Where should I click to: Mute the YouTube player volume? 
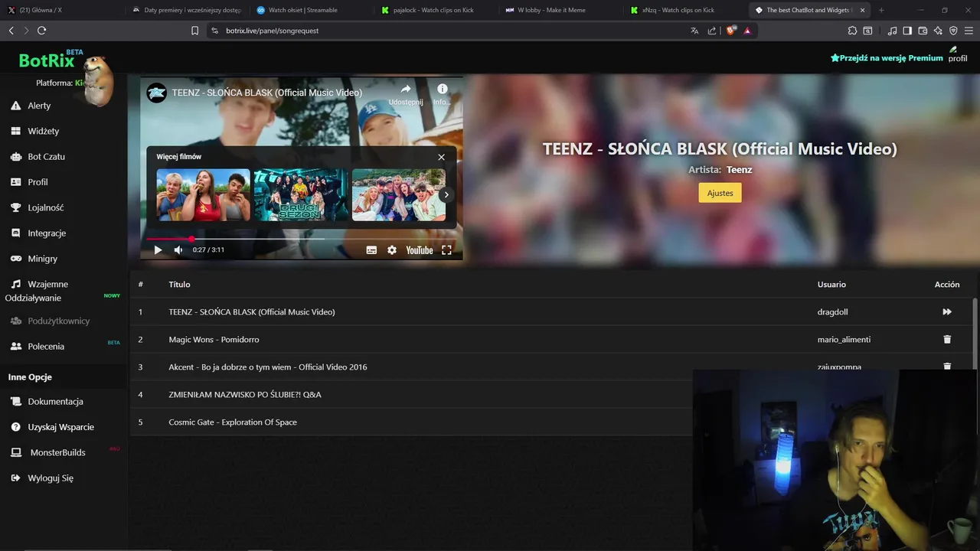(178, 249)
